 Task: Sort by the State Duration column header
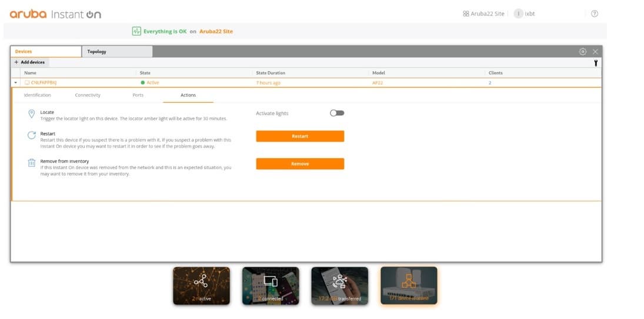tap(271, 73)
